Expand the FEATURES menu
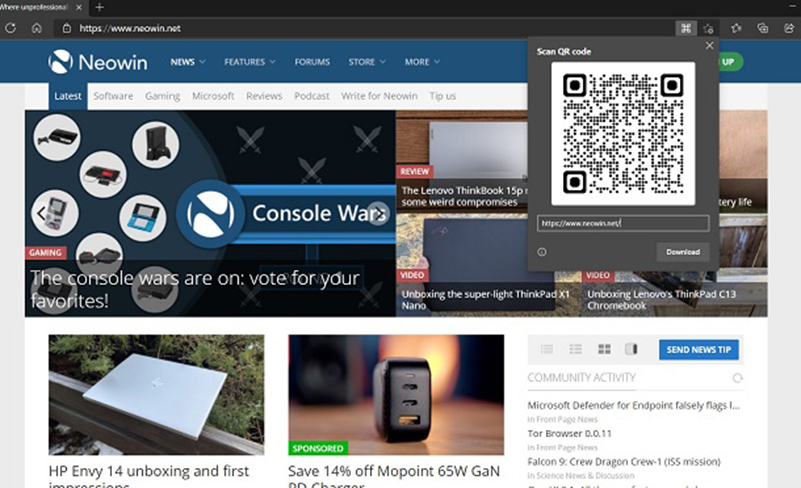The height and width of the screenshot is (488, 801). point(250,62)
